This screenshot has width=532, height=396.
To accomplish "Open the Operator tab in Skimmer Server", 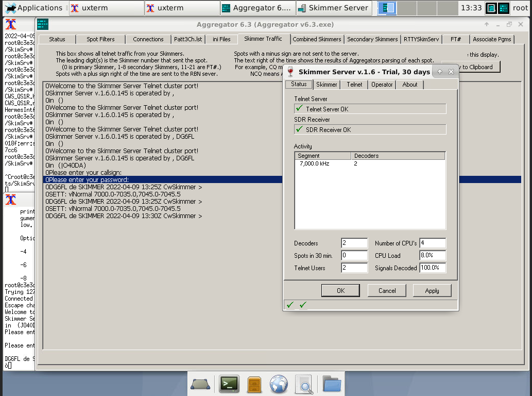I will (x=382, y=85).
